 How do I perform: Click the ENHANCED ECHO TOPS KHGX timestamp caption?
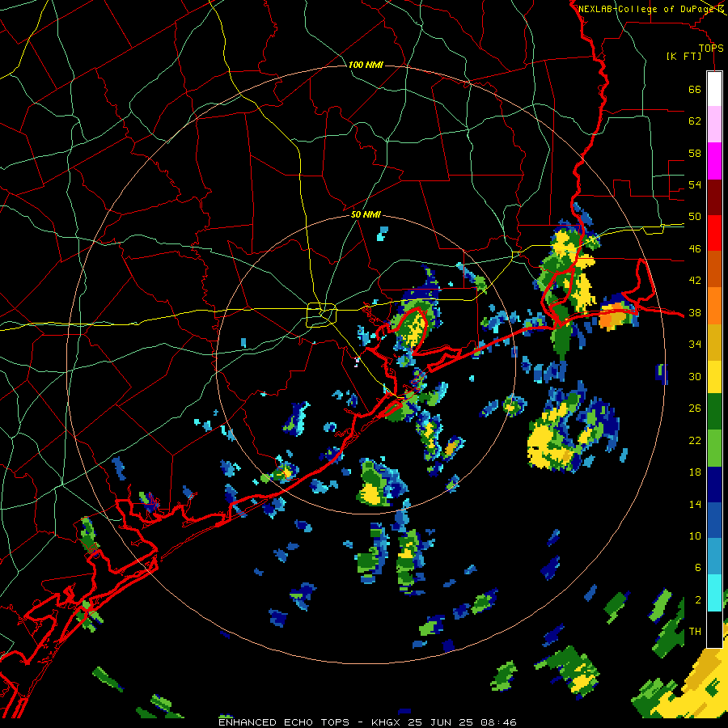(x=367, y=722)
